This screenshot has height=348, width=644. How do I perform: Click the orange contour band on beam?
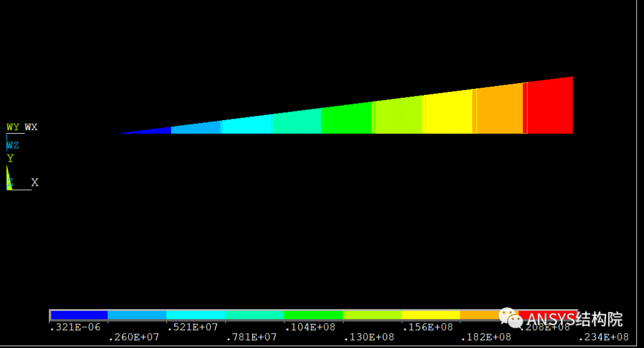[x=500, y=110]
